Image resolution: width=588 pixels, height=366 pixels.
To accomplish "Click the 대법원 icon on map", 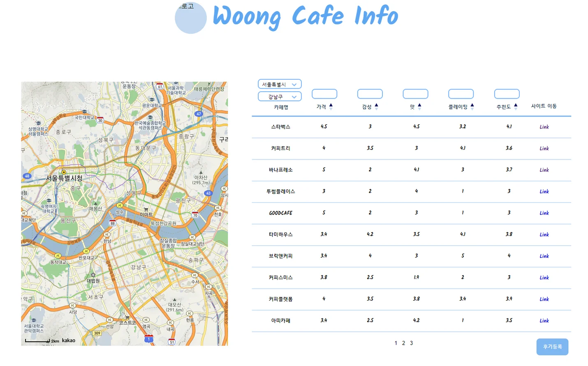I will [x=93, y=275].
